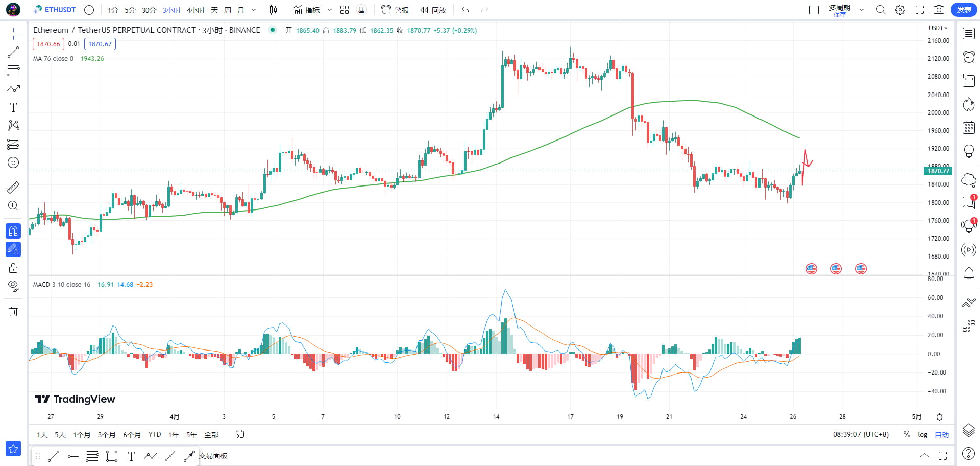Viewport: 980px width, 466px height.
Task: Select the 1分 timeframe
Action: [113, 10]
